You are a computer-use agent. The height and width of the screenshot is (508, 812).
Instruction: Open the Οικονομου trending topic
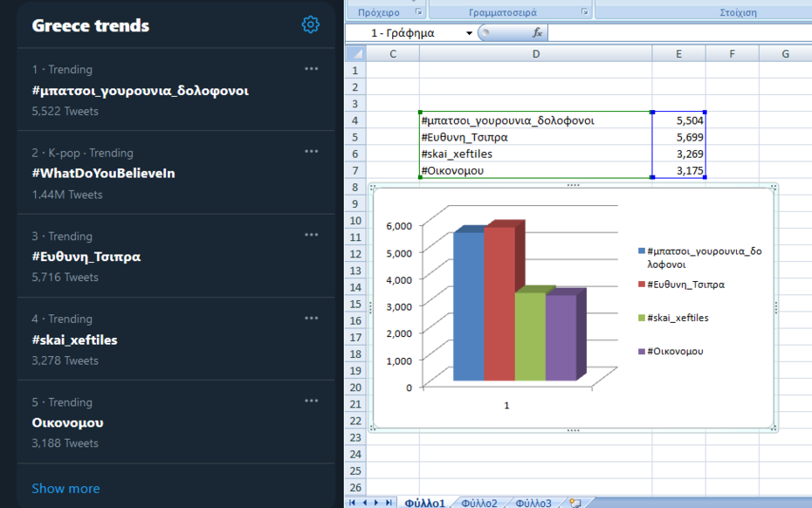(x=67, y=422)
